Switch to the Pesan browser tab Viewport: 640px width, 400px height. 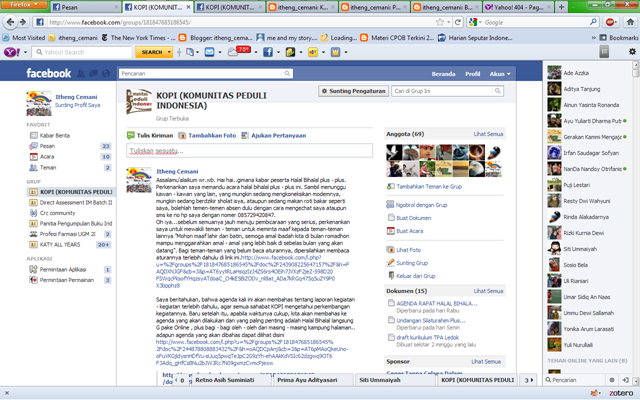pyautogui.click(x=85, y=7)
